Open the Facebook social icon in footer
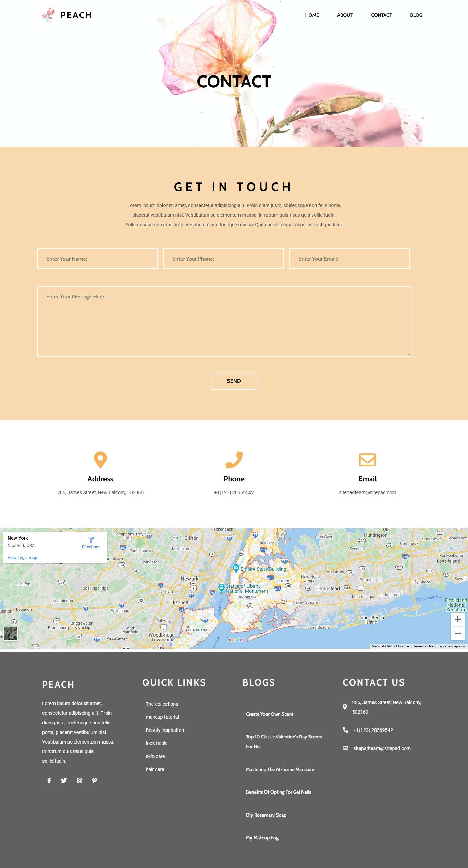 tap(49, 781)
